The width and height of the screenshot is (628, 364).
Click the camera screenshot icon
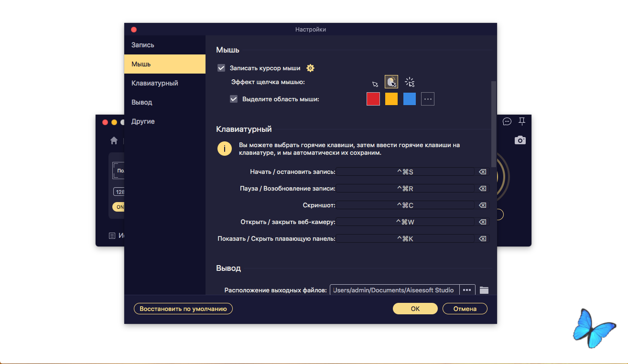520,140
